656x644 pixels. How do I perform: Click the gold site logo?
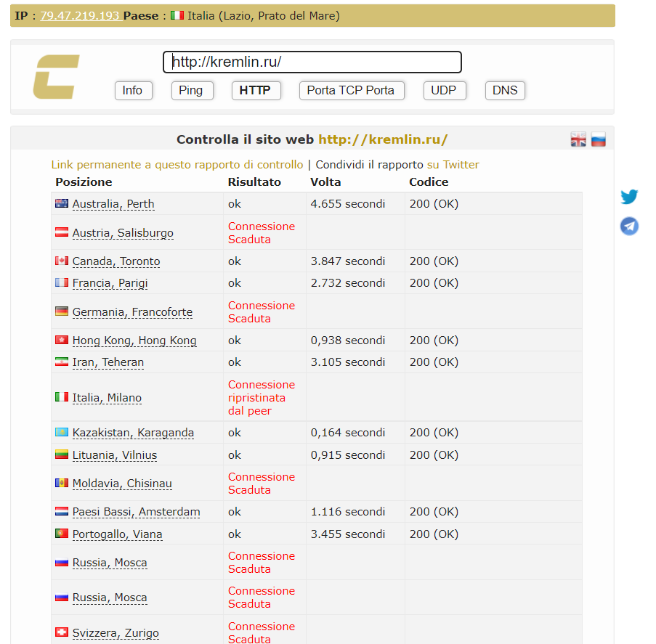coord(56,77)
